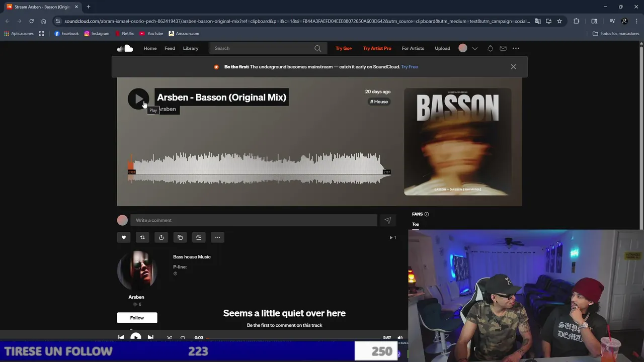
Task: Open the YouTube bookmark
Action: (151, 34)
